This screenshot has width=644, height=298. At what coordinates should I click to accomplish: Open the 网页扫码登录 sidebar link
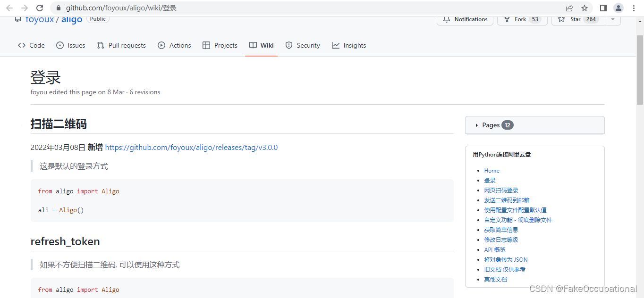(x=501, y=190)
